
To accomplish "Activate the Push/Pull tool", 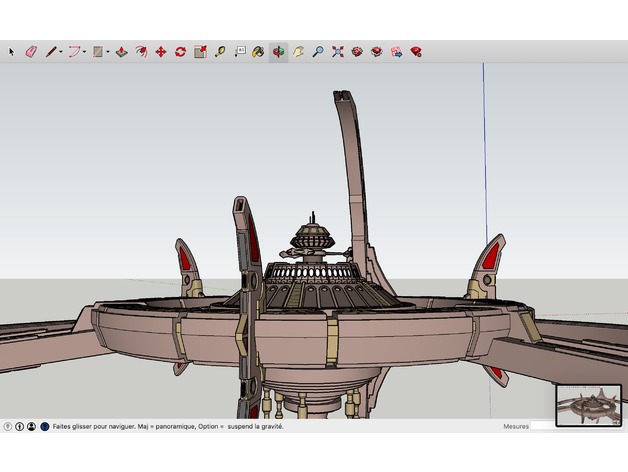I will pyautogui.click(x=121, y=51).
